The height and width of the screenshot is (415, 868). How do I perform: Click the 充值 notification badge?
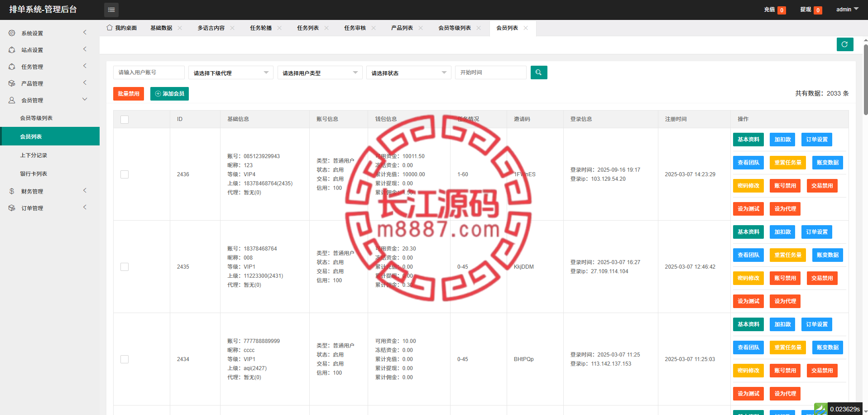point(782,10)
